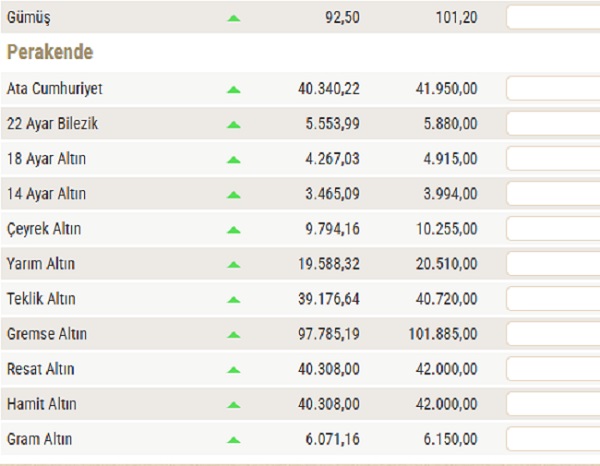Click Ata Cumhuriyet's green trend arrow
The height and width of the screenshot is (466, 600).
234,89
